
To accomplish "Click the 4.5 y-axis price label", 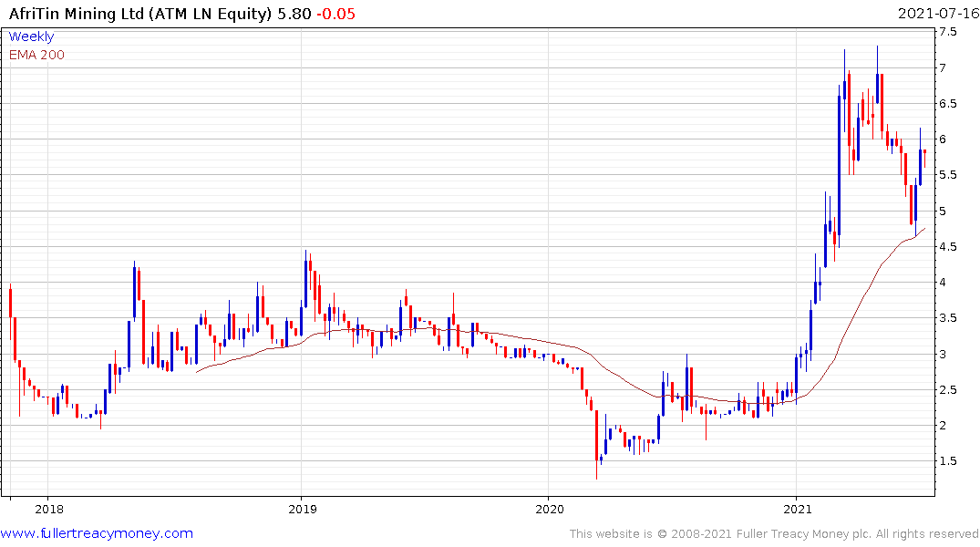I will click(947, 247).
